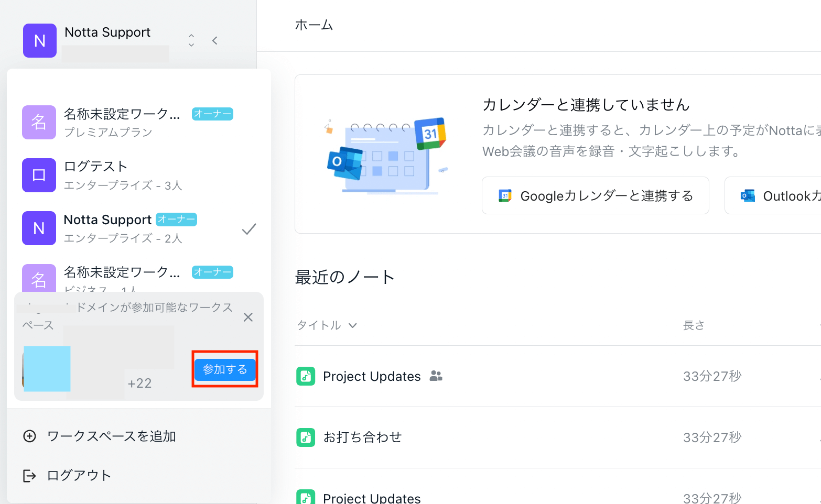
Task: Collapse the sidebar with the left chevron
Action: click(215, 40)
